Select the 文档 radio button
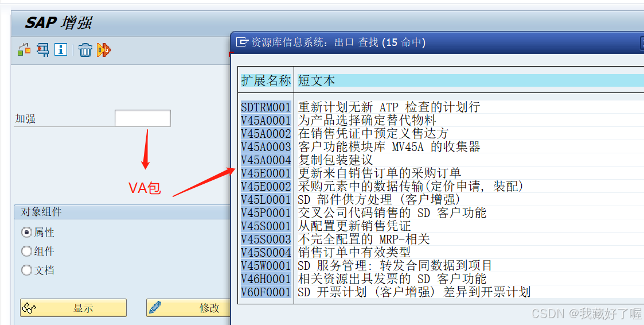 coord(27,270)
